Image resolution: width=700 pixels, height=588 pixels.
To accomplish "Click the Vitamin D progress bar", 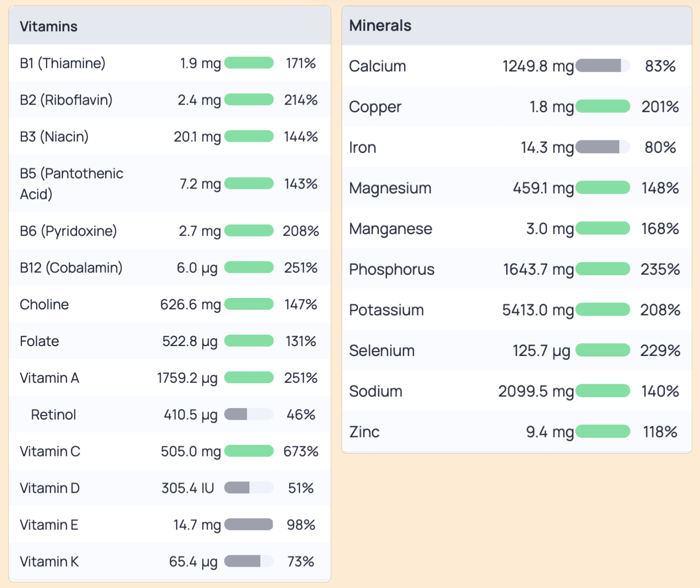I will (x=249, y=488).
